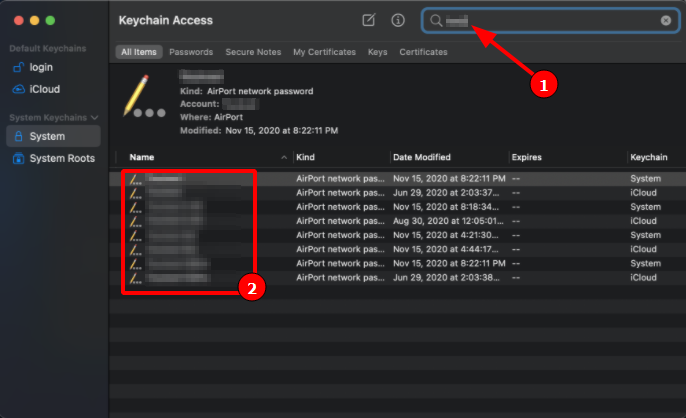Viewport: 686px width, 418px height.
Task: Collapse the System Keychains section
Action: point(94,118)
